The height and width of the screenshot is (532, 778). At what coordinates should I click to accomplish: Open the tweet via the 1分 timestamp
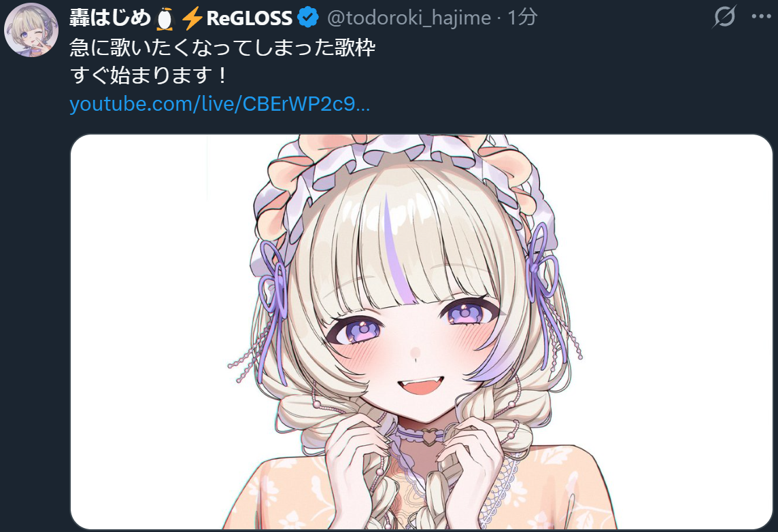click(522, 18)
